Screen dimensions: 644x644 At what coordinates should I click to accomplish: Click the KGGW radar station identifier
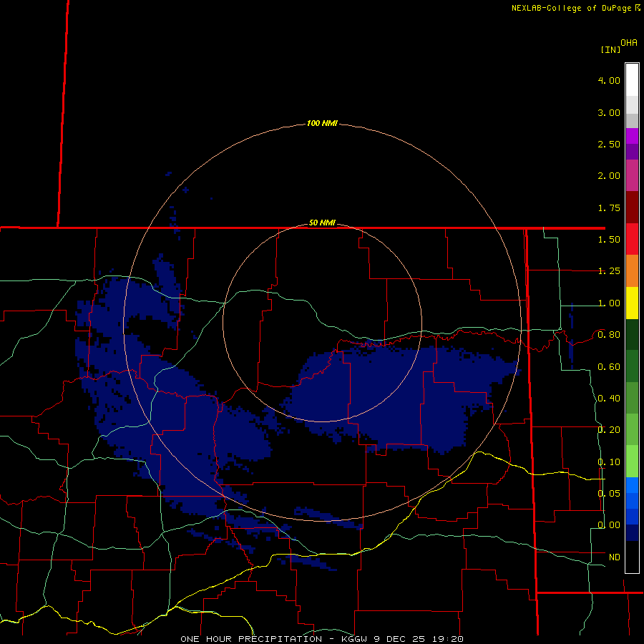click(354, 639)
